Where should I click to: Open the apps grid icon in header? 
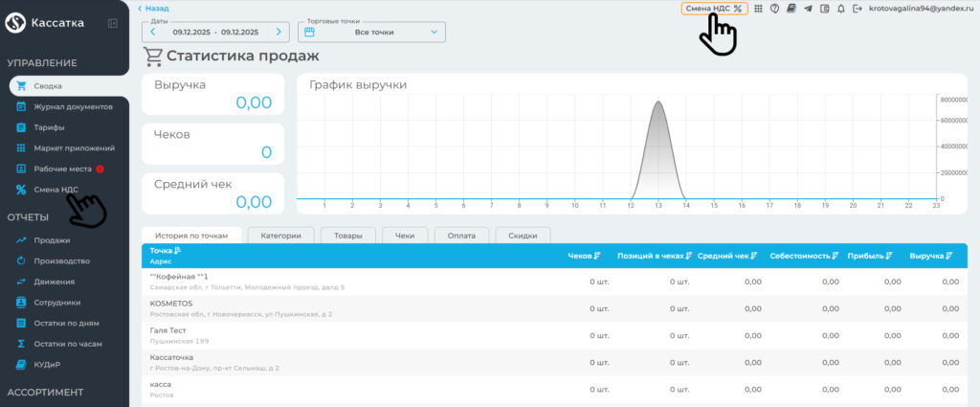pos(759,9)
